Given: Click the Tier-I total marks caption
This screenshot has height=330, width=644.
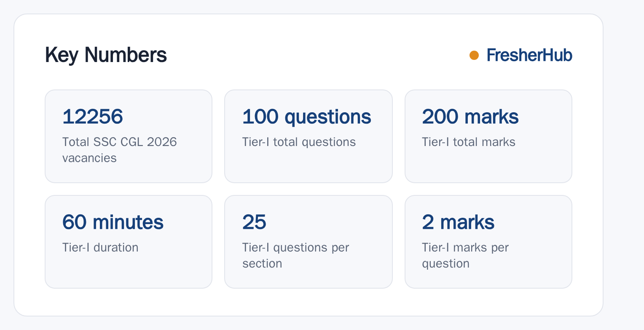Looking at the screenshot, I should point(469,142).
